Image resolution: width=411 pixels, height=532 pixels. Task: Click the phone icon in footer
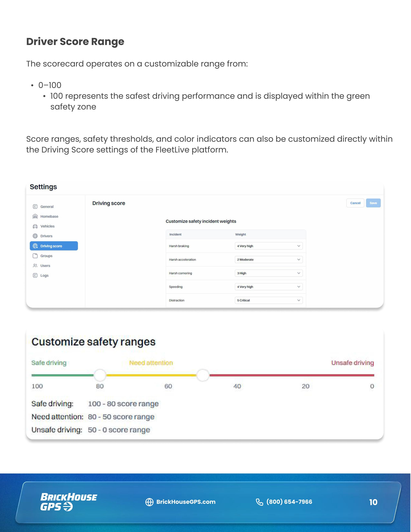tap(259, 502)
